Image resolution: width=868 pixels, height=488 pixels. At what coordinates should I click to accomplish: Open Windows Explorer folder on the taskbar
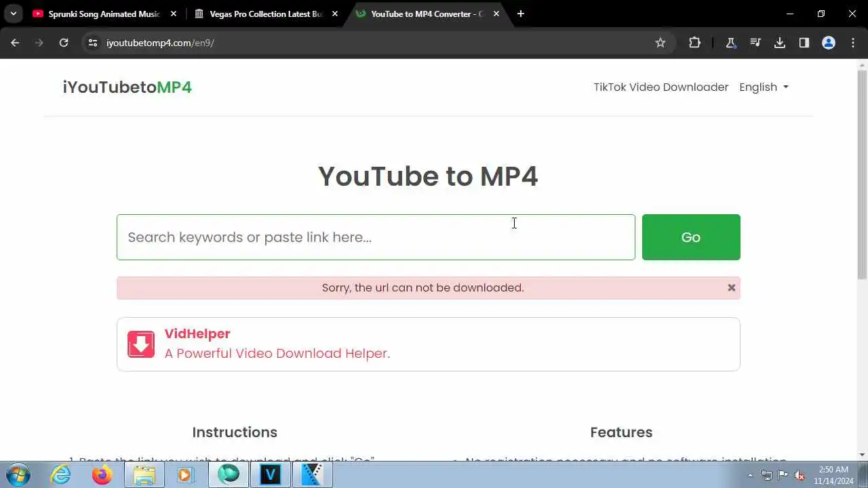[x=144, y=474]
